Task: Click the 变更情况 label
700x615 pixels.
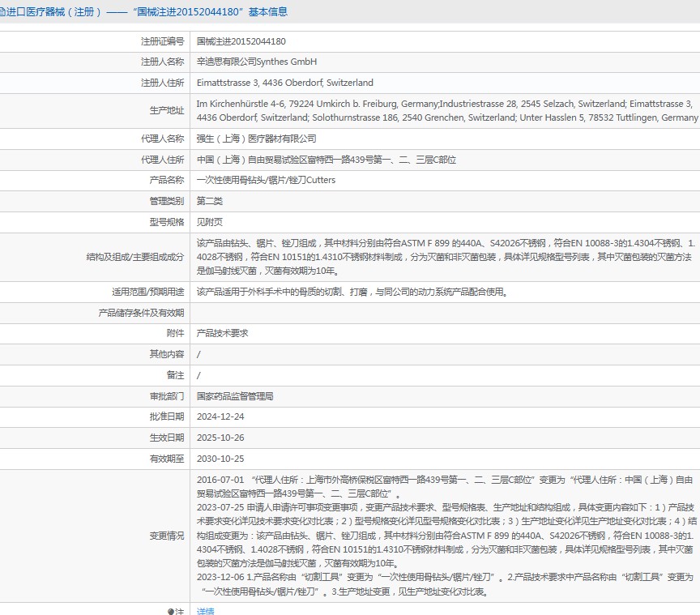Action: pyautogui.click(x=167, y=536)
